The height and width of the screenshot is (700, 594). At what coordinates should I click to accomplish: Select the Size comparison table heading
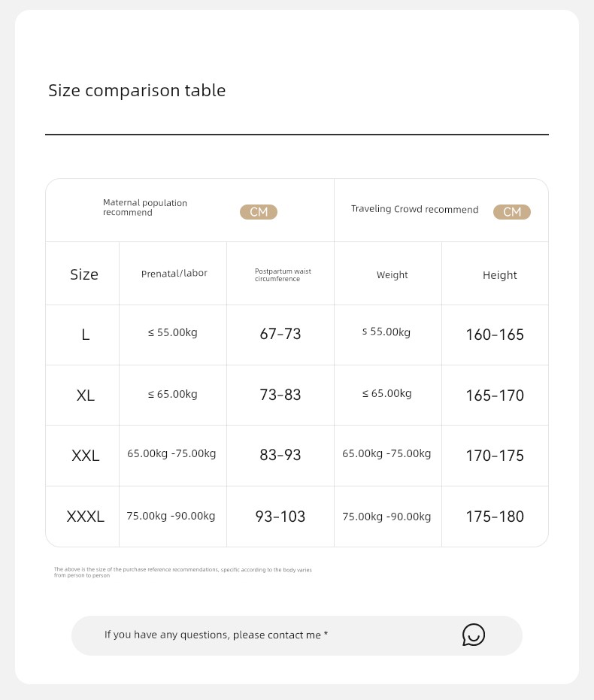point(137,91)
